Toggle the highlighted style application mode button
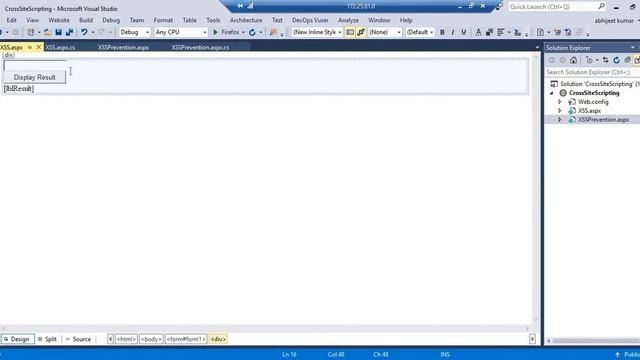This screenshot has width=640, height=360. pos(361,32)
